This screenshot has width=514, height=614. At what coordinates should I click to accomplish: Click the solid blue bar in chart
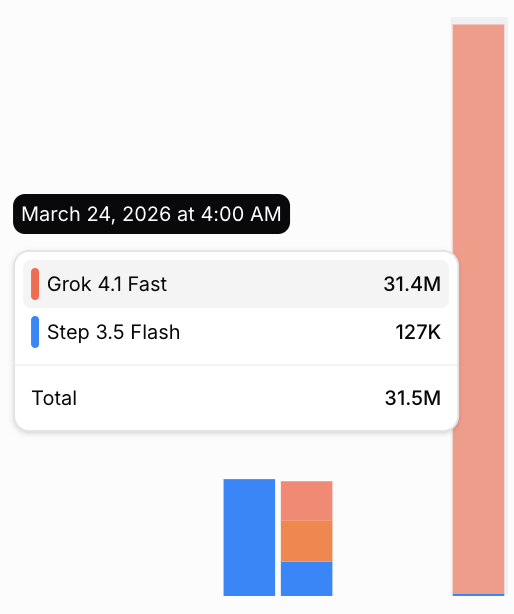coord(249,537)
